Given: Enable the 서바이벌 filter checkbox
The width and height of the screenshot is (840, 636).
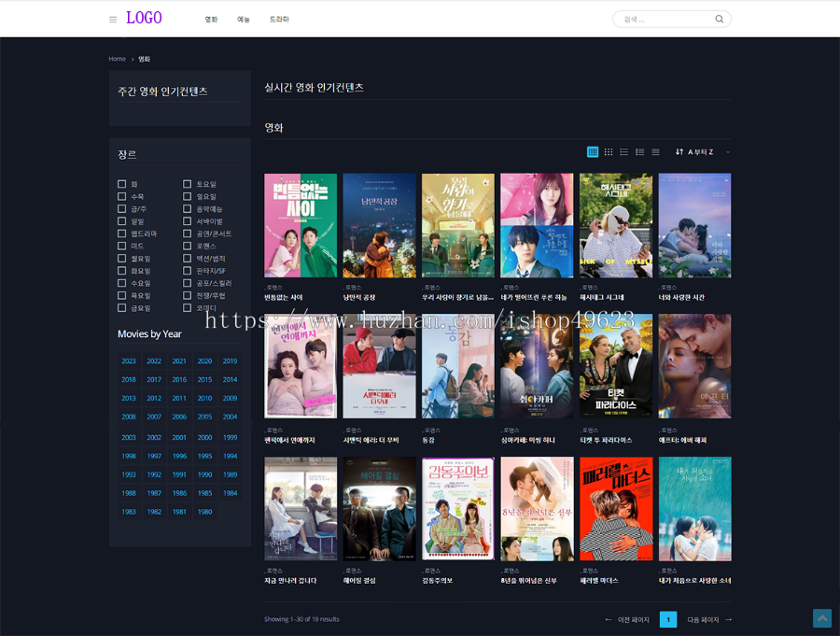Looking at the screenshot, I should tap(187, 221).
